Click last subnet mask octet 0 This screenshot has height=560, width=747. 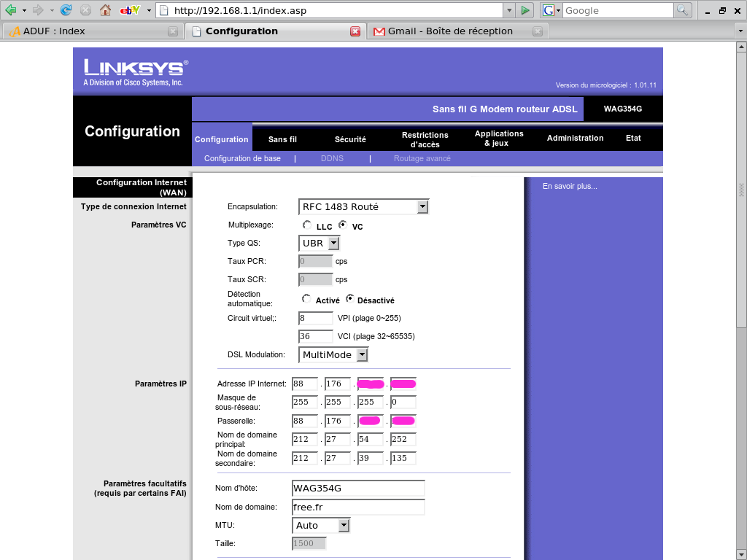[x=403, y=402]
